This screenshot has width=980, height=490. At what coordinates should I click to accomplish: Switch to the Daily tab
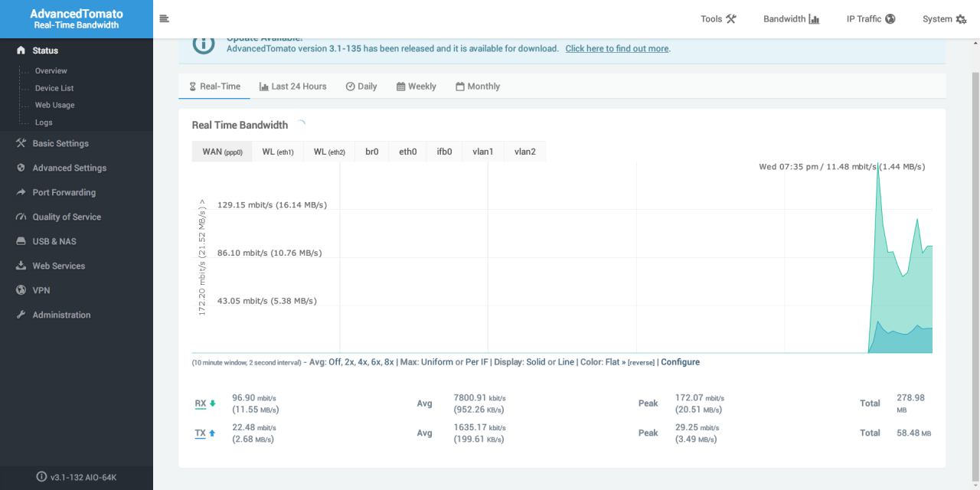coord(361,87)
